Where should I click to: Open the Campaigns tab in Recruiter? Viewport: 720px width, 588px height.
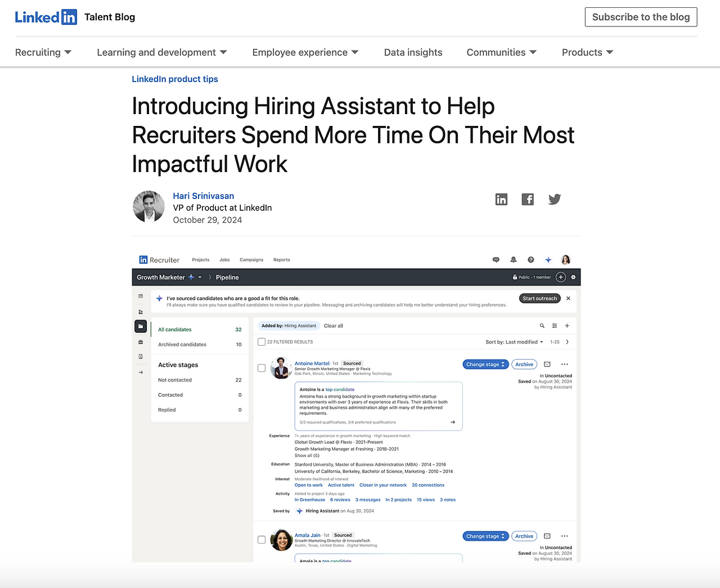tap(251, 260)
